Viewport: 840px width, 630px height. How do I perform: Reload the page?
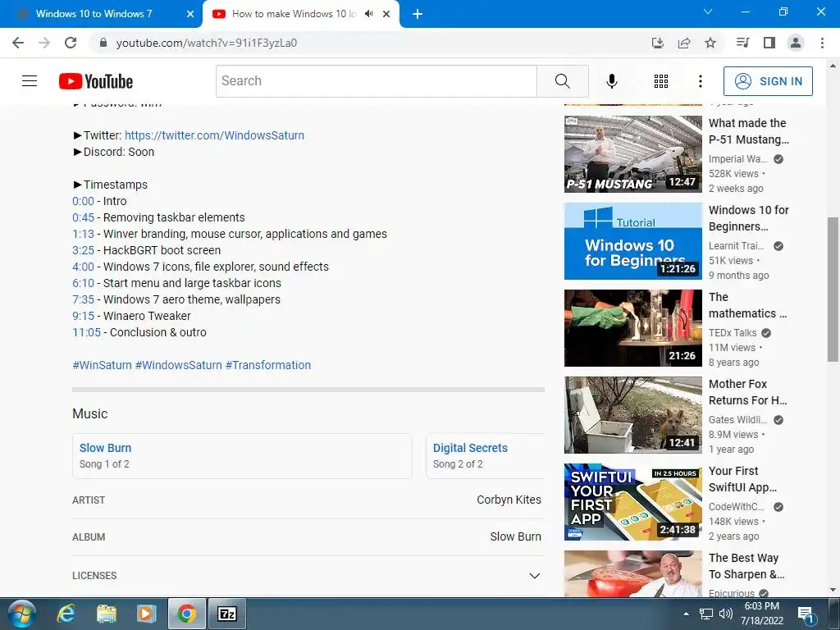71,43
